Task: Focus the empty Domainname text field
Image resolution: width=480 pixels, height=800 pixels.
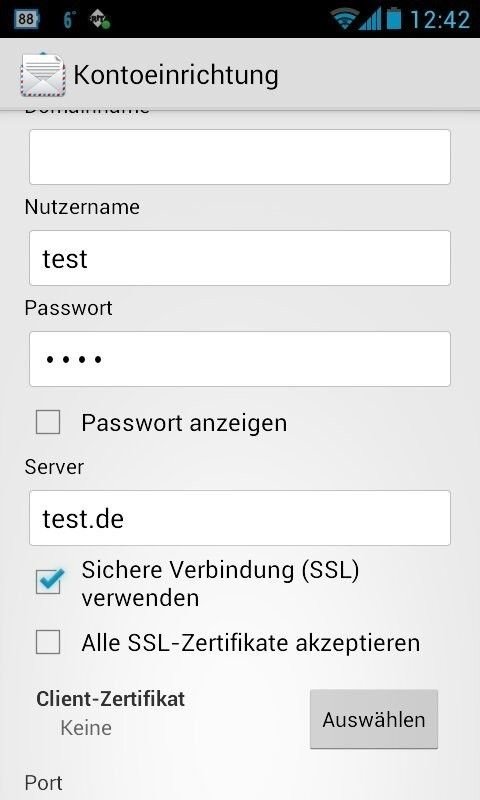Action: click(240, 157)
